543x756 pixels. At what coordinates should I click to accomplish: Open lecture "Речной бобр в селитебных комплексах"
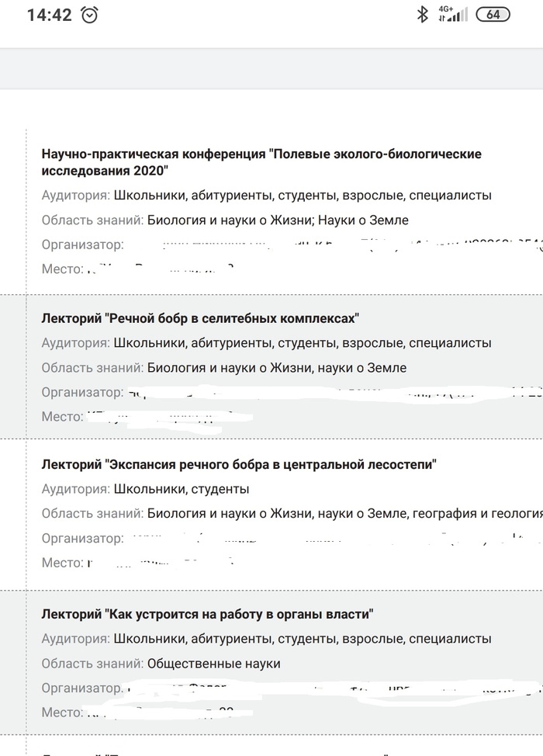(x=200, y=317)
